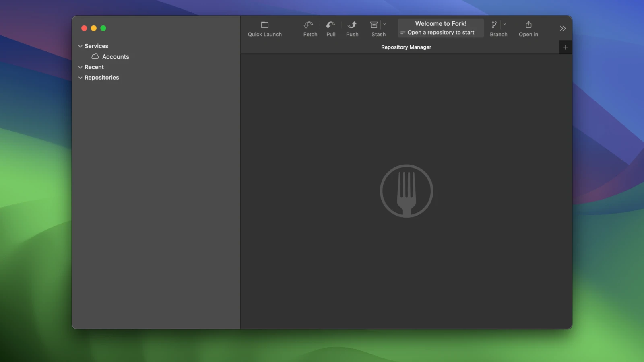Image resolution: width=644 pixels, height=362 pixels.
Task: Pull changes using the Pull icon
Action: pyautogui.click(x=330, y=25)
